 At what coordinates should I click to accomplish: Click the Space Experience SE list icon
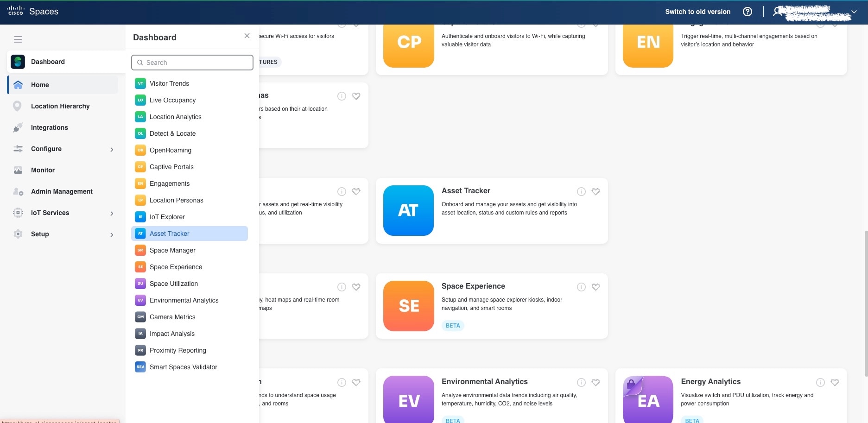140,267
